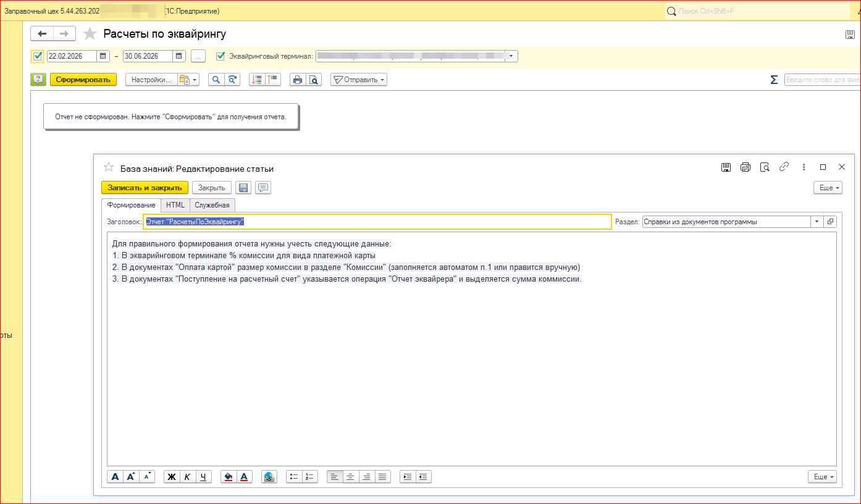This screenshot has height=504, width=861.
Task: Open the selected Раздел item with the open button
Action: [831, 222]
